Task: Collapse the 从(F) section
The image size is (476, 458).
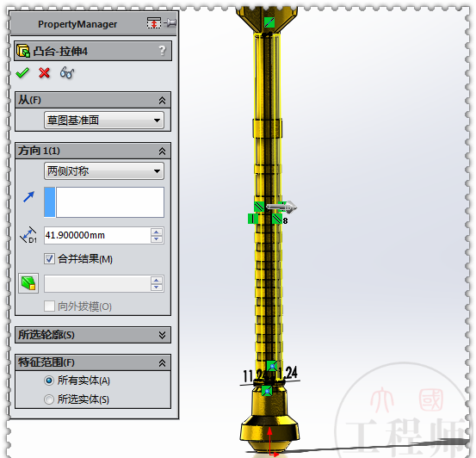Action: click(x=162, y=100)
